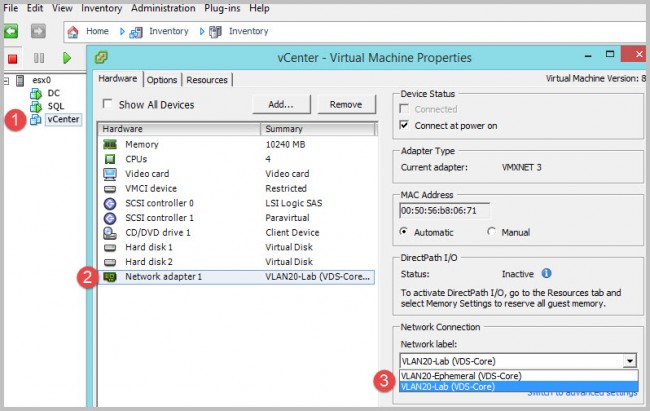This screenshot has width=650, height=411.
Task: Select the Manual MAC address option
Action: point(492,231)
